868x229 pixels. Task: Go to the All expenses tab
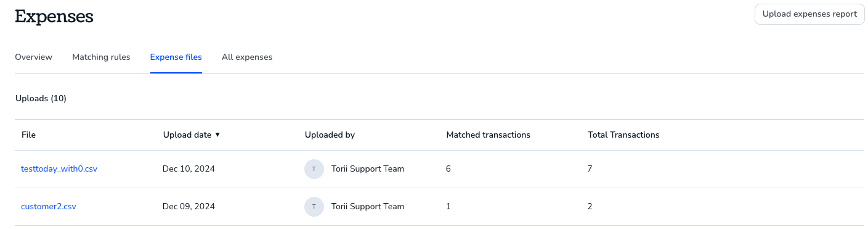247,57
